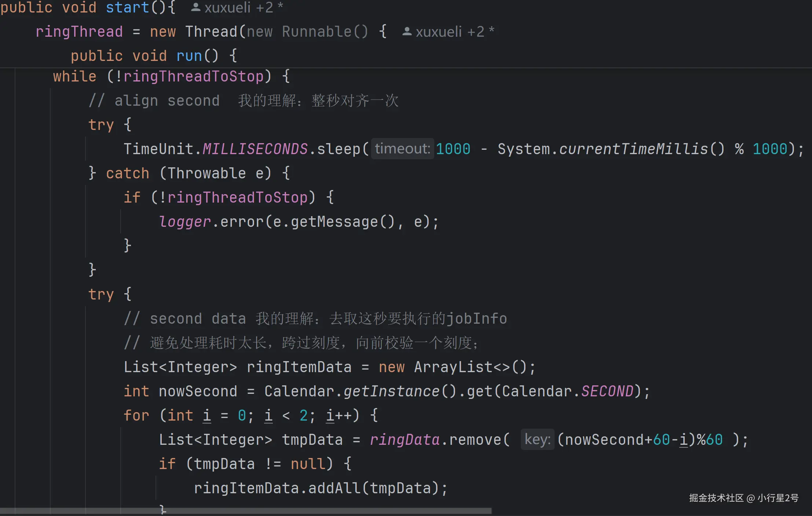Click the getInstance call on Calendar
This screenshot has height=516, width=812.
coord(391,391)
